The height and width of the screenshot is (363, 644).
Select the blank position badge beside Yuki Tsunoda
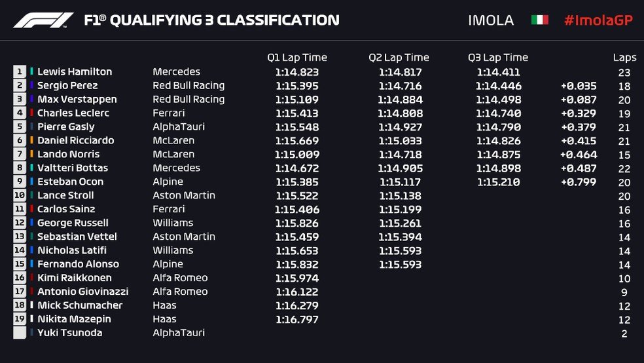point(19,333)
